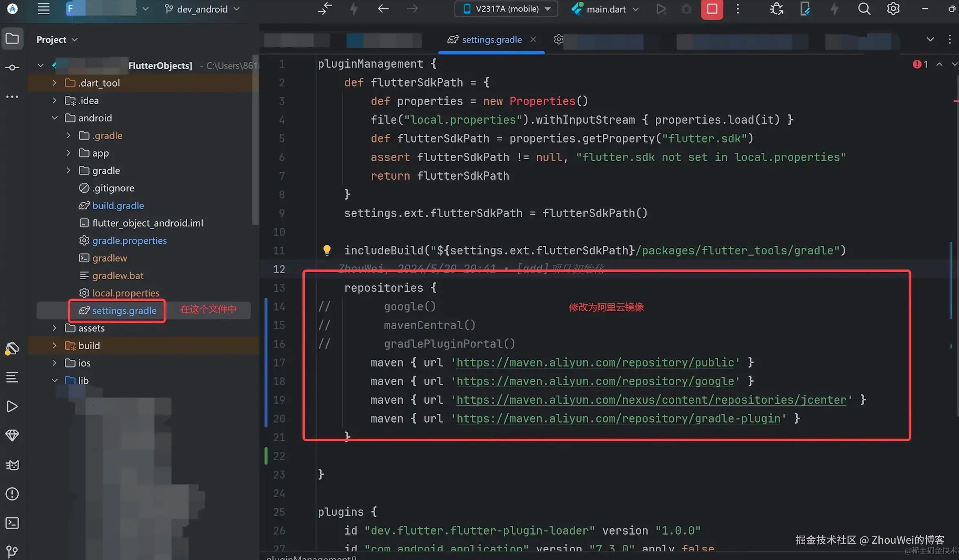Open the Run tool window icon

coord(12,406)
